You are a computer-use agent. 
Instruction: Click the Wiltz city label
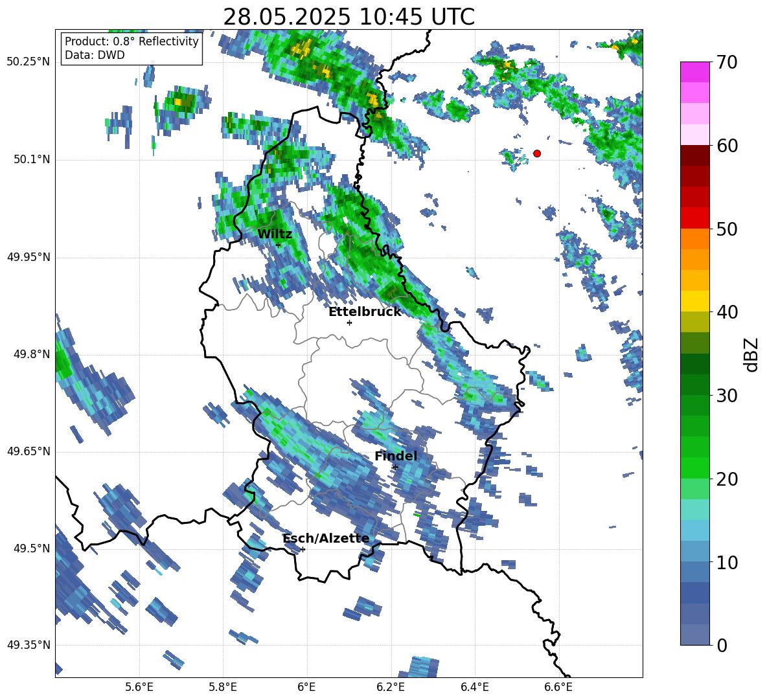pos(275,234)
